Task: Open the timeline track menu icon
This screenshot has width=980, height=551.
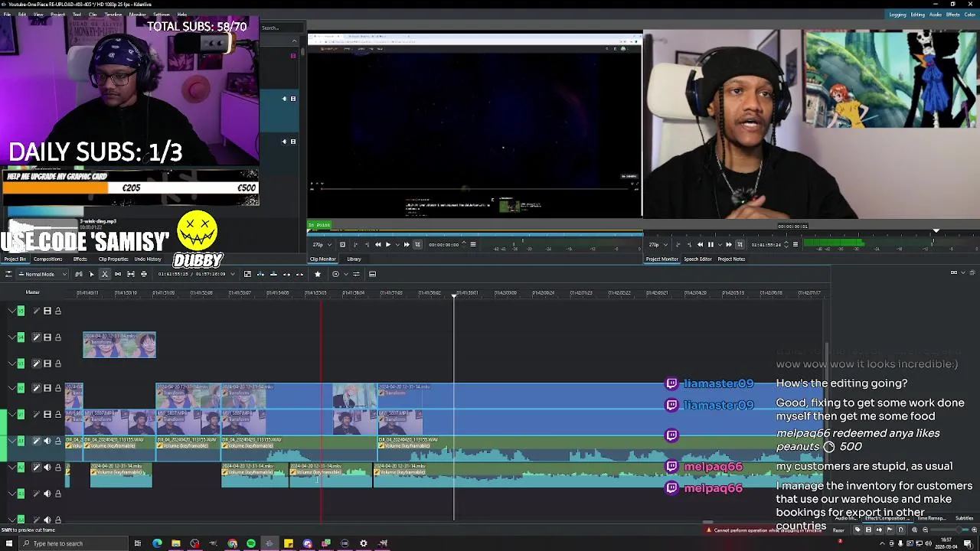Action: coord(9,274)
